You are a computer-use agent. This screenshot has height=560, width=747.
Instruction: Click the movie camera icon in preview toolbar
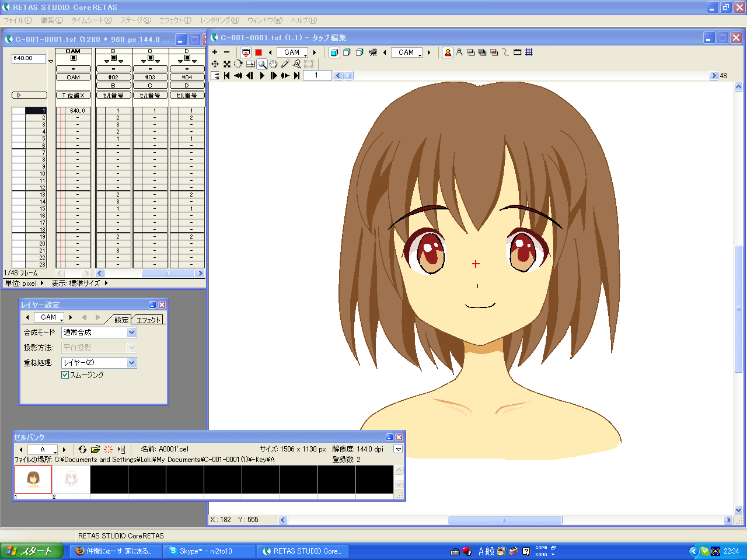(373, 52)
